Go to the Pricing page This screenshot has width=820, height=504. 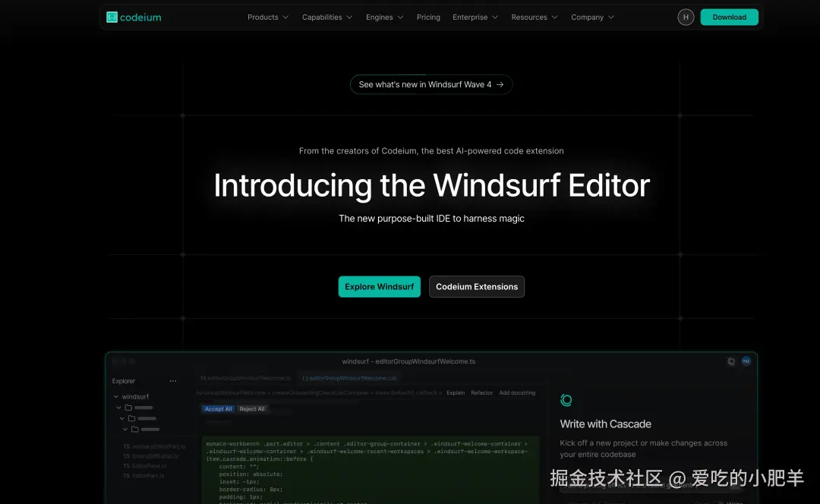[x=428, y=17]
